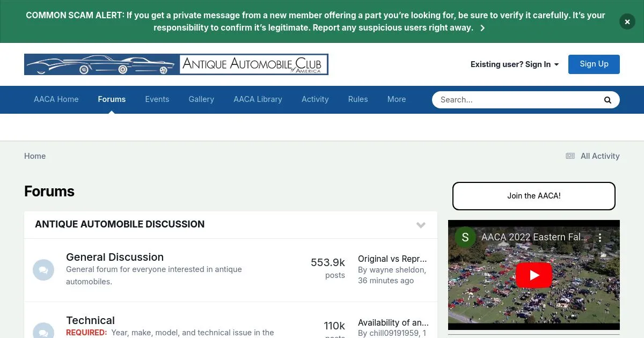
Task: Go to AACA Home tab
Action: pos(56,99)
